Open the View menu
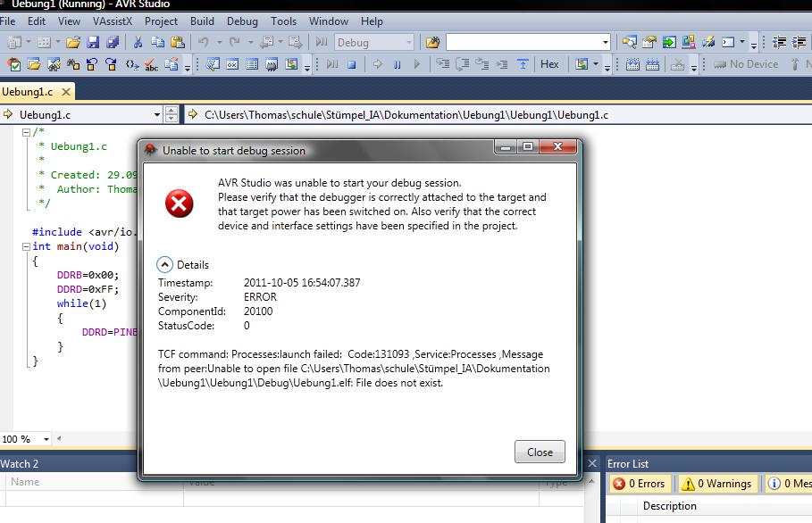 coord(69,21)
